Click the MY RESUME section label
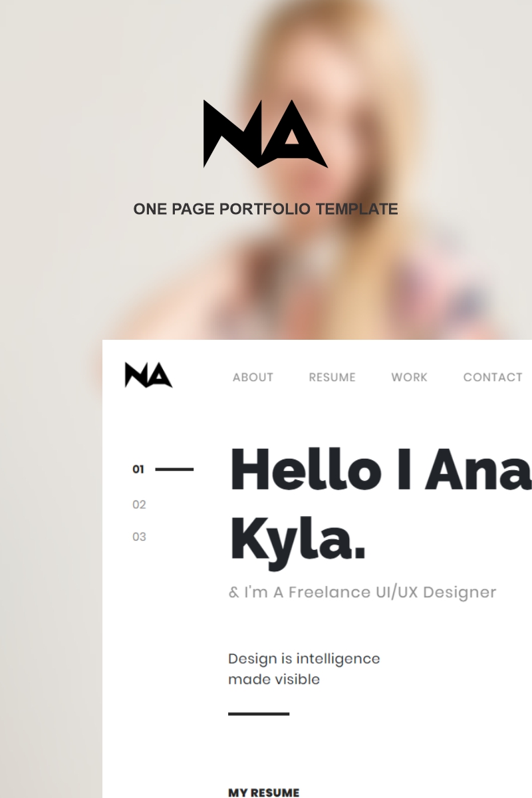The height and width of the screenshot is (798, 532). click(x=264, y=792)
